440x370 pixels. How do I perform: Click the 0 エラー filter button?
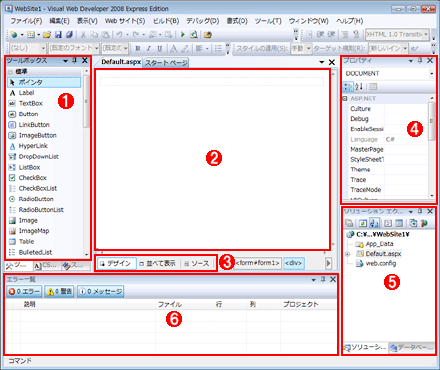tap(24, 291)
